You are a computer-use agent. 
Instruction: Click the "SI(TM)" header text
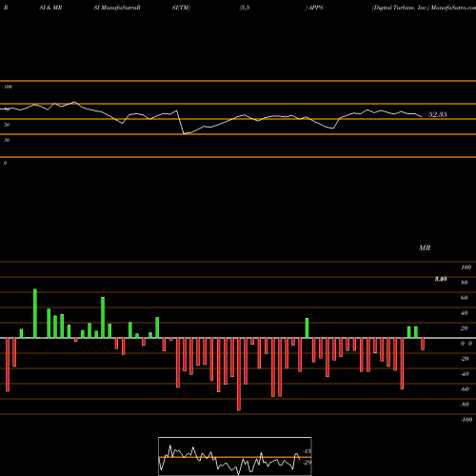pos(181,8)
